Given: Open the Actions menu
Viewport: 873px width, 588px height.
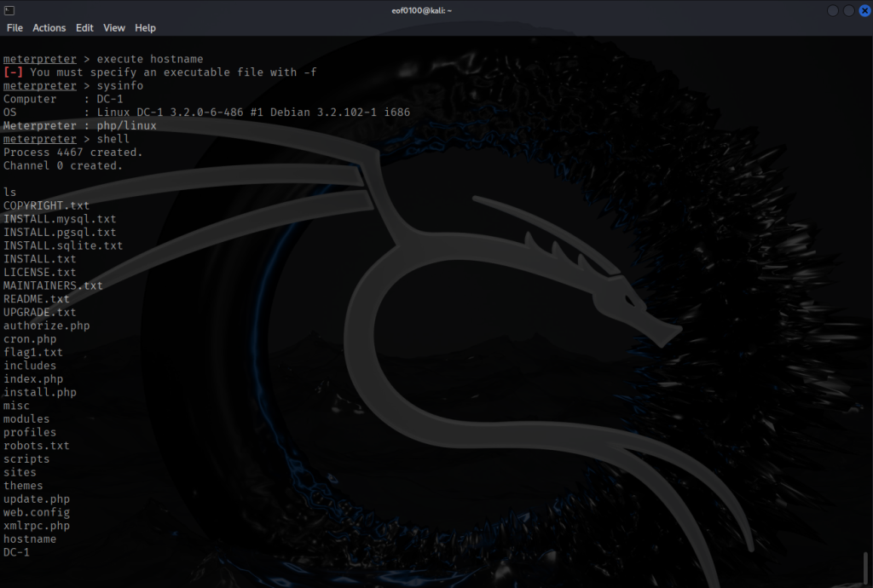Looking at the screenshot, I should click(x=49, y=28).
